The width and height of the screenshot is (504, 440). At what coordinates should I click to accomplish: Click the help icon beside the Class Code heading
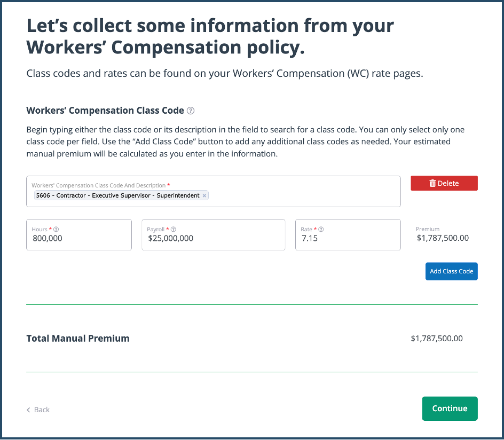pos(191,111)
